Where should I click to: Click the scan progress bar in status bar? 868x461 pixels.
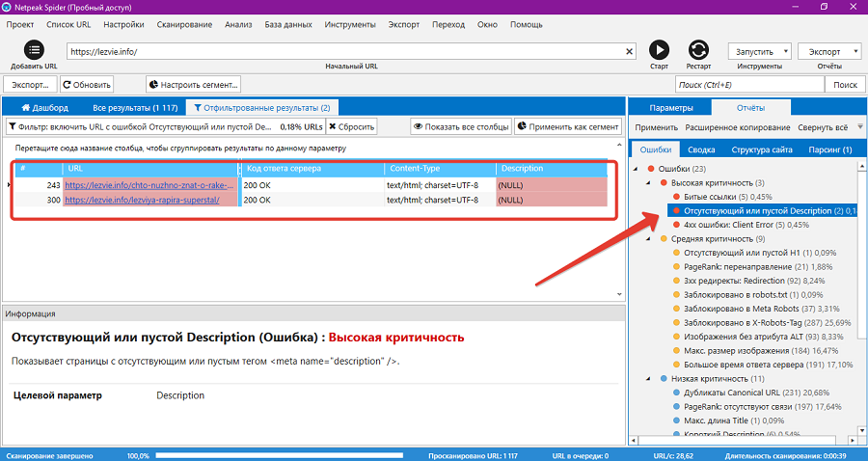(x=280, y=455)
